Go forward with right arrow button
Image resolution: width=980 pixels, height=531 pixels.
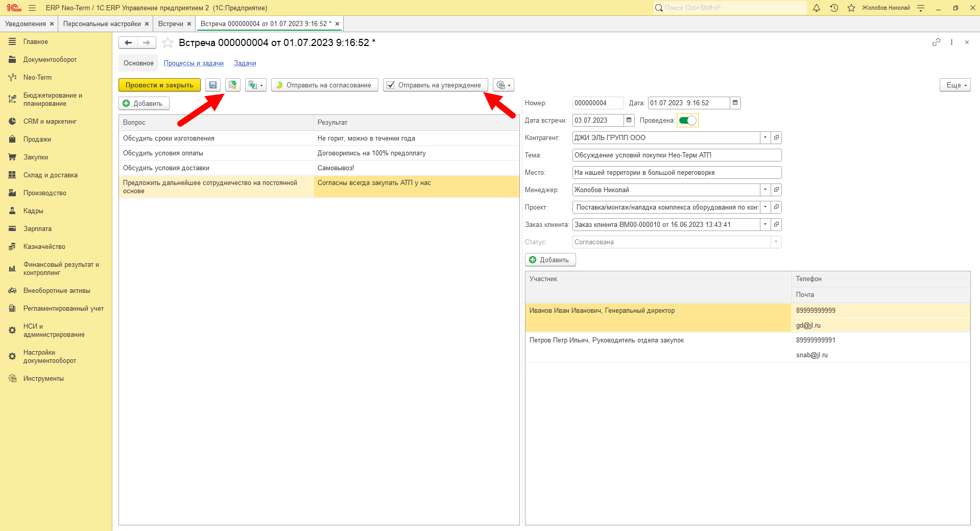[147, 43]
